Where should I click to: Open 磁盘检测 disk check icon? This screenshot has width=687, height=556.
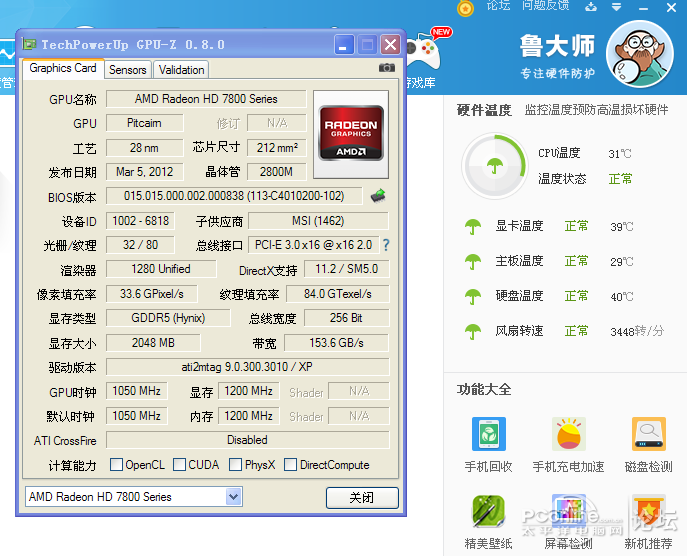[648, 434]
